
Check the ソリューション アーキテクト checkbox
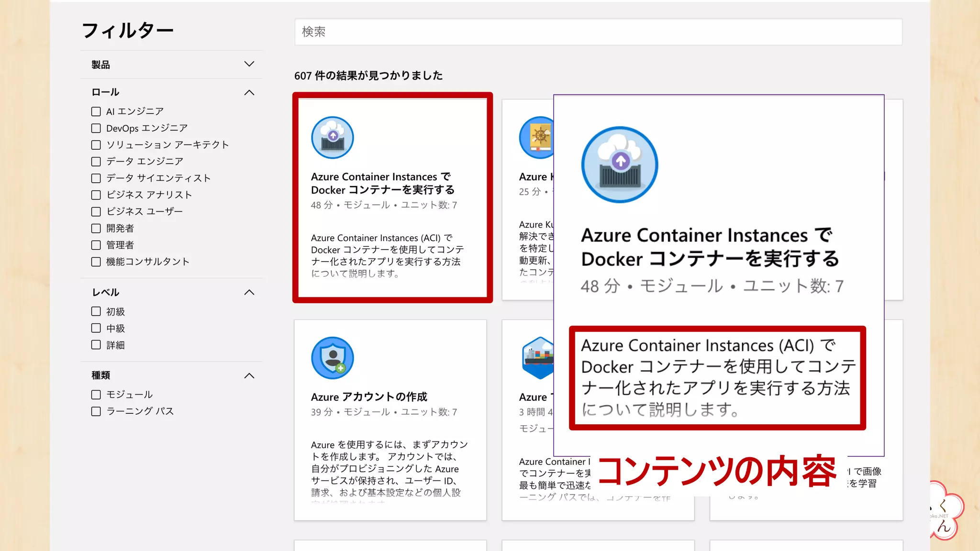click(96, 145)
